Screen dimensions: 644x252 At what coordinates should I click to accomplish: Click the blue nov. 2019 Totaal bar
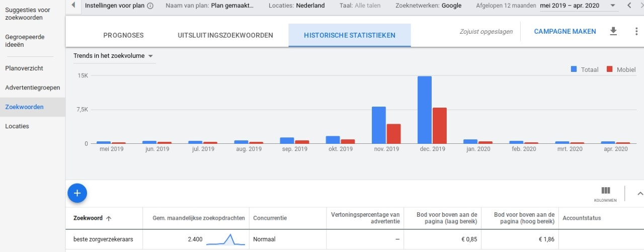[x=379, y=125]
